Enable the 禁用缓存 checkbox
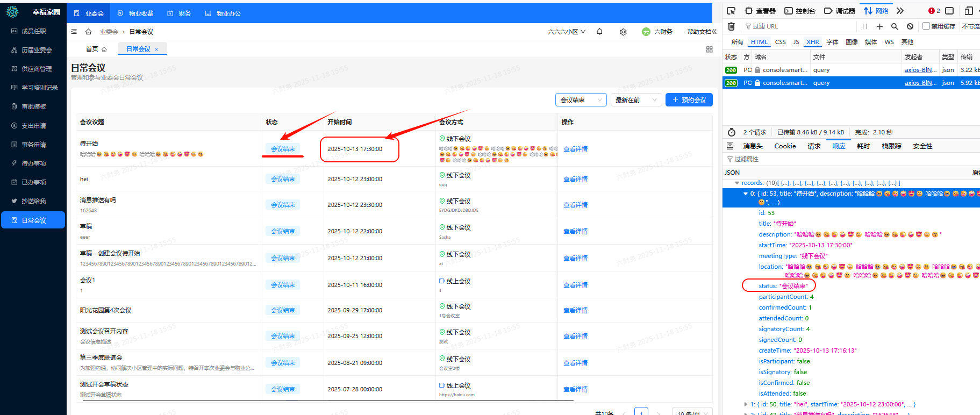Viewport: 980px width, 415px height. (926, 26)
